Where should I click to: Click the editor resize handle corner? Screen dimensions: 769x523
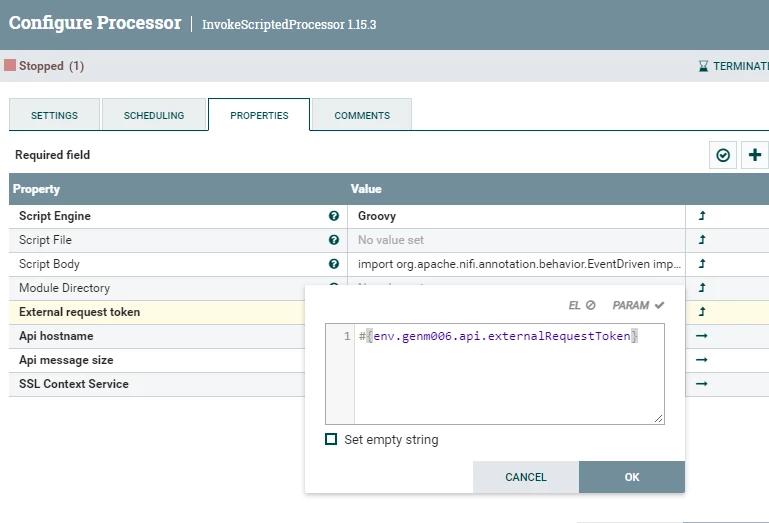659,418
